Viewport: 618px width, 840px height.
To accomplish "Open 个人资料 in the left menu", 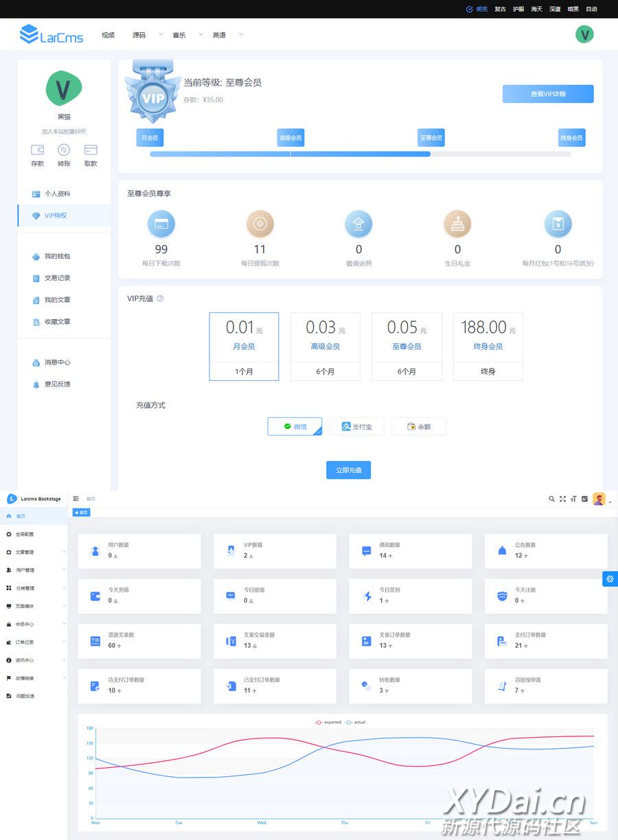I will click(57, 194).
